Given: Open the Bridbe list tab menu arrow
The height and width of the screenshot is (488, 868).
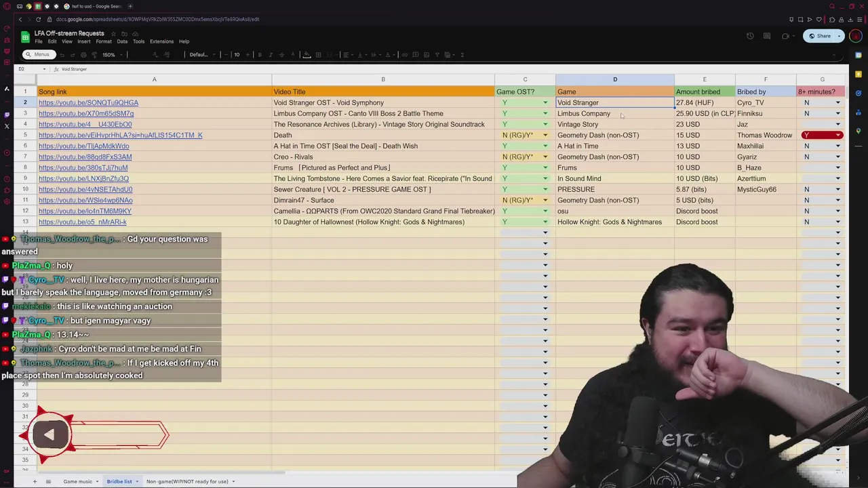Looking at the screenshot, I should 137,481.
